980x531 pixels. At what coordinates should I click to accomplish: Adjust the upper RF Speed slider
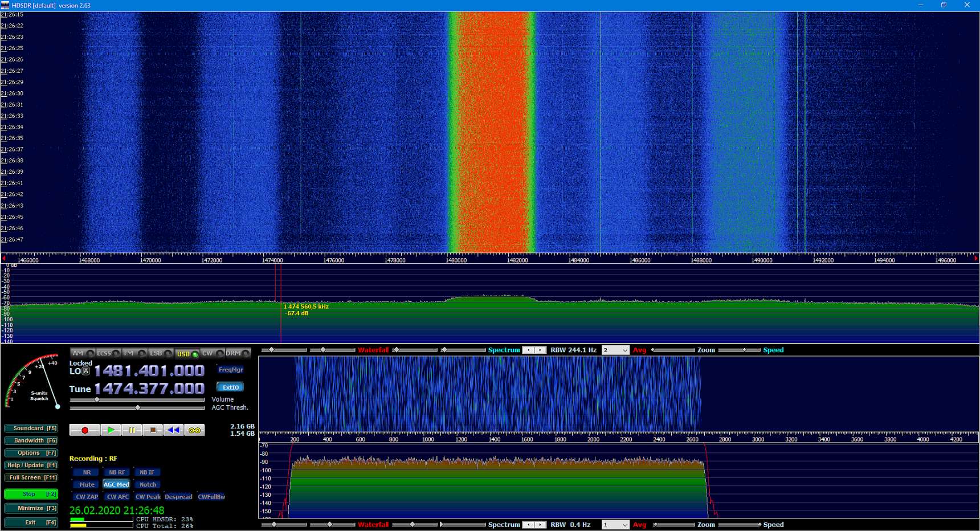[740, 350]
